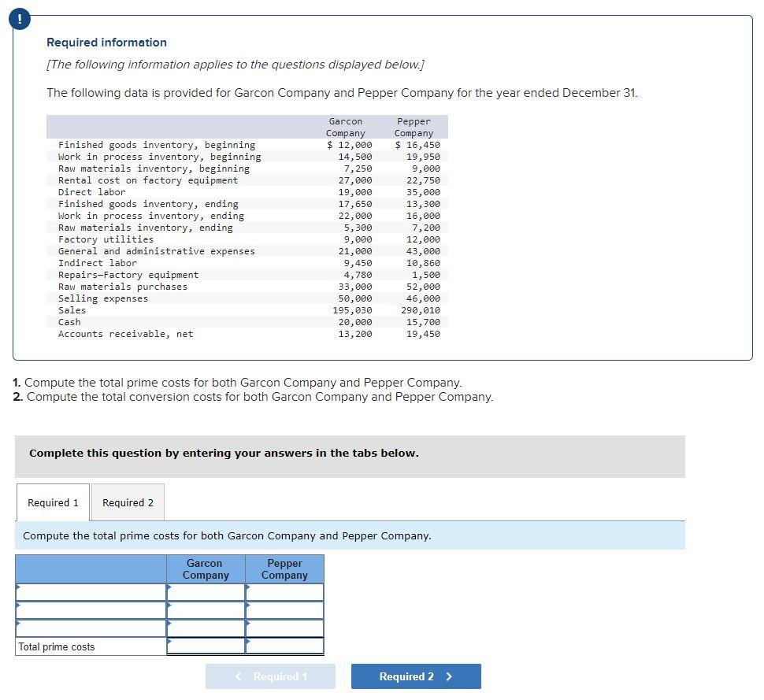Screen dimensions: 764x700
Task: Click 'Work in process inventory, ending' label
Action: coord(151,216)
